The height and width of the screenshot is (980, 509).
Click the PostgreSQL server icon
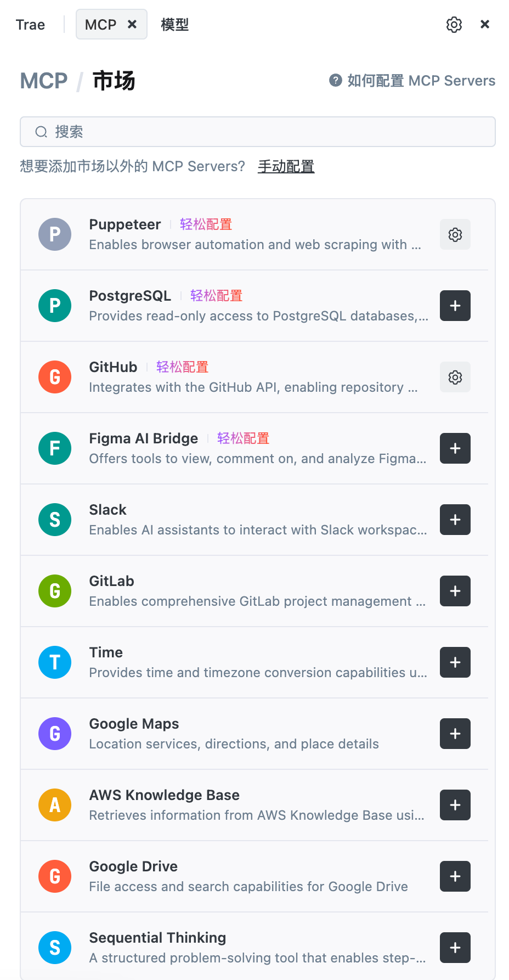coord(55,306)
